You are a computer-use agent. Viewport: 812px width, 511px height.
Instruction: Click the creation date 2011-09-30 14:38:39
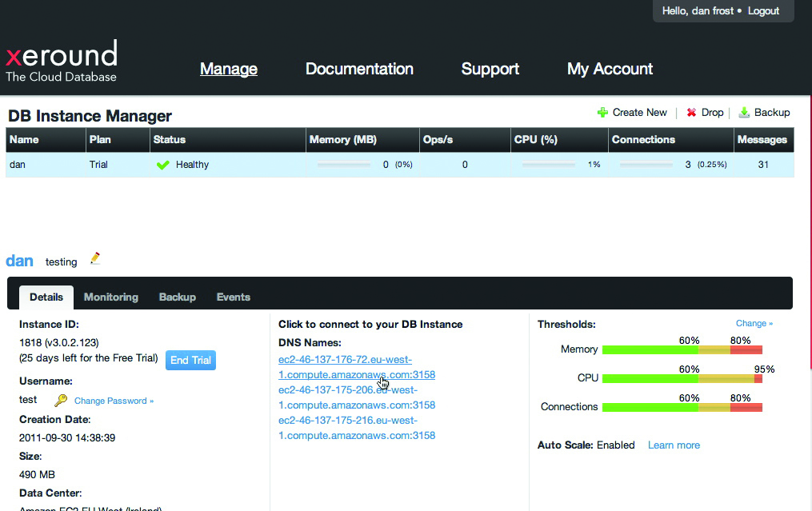click(x=67, y=438)
